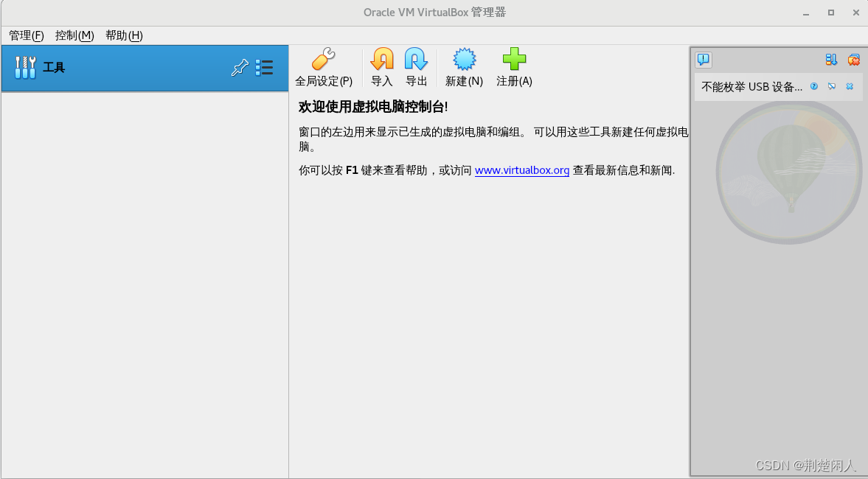Dismiss the USB notification with blue X
The image size is (868, 479).
(850, 86)
